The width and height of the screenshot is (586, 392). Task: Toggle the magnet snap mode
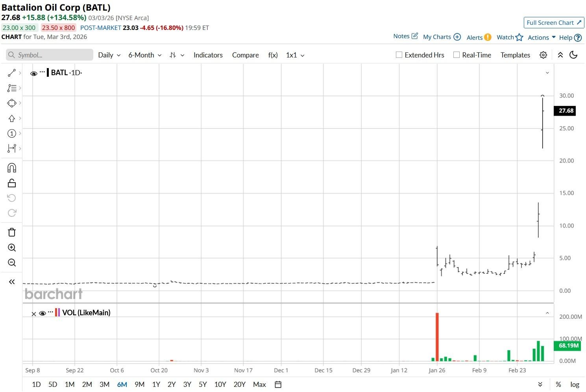pos(12,168)
